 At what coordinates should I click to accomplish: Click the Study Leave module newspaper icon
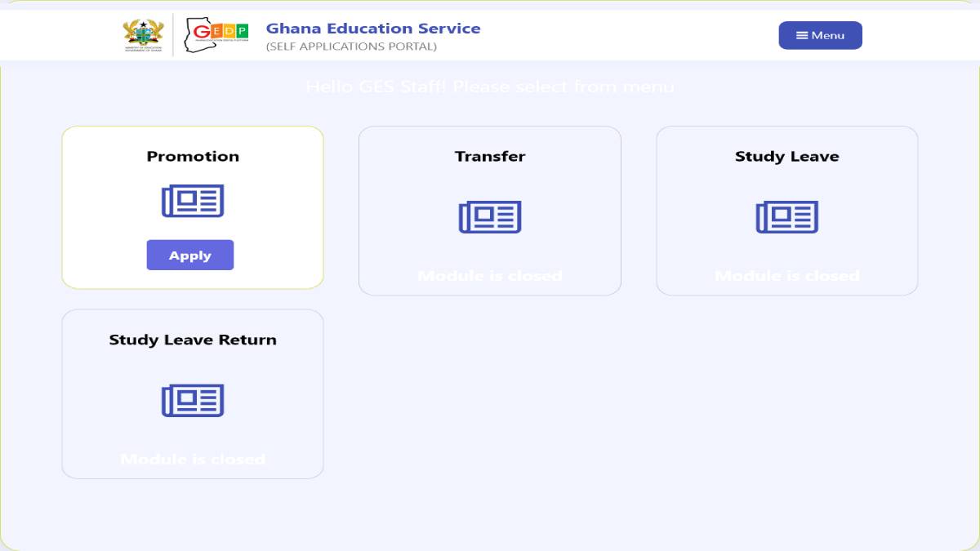(786, 217)
